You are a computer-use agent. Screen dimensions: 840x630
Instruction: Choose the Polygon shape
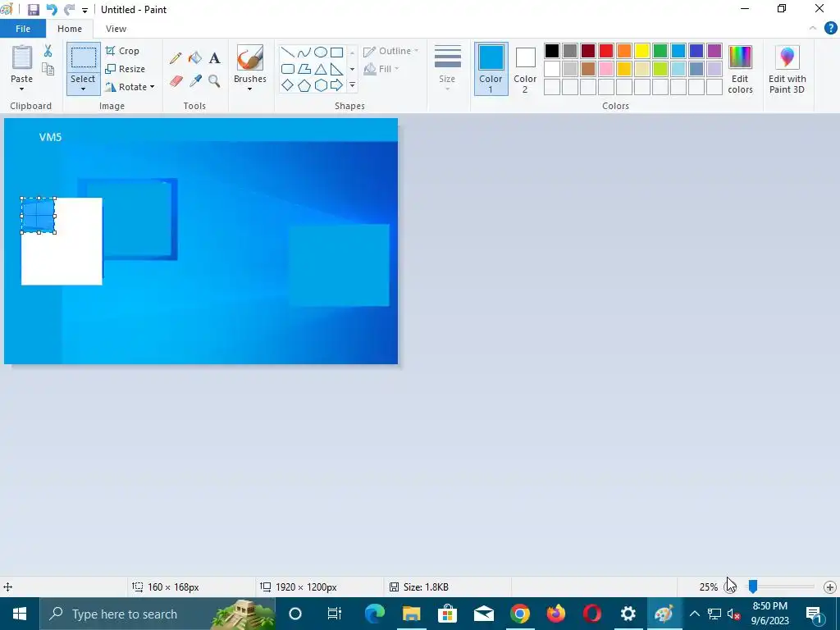coord(304,69)
